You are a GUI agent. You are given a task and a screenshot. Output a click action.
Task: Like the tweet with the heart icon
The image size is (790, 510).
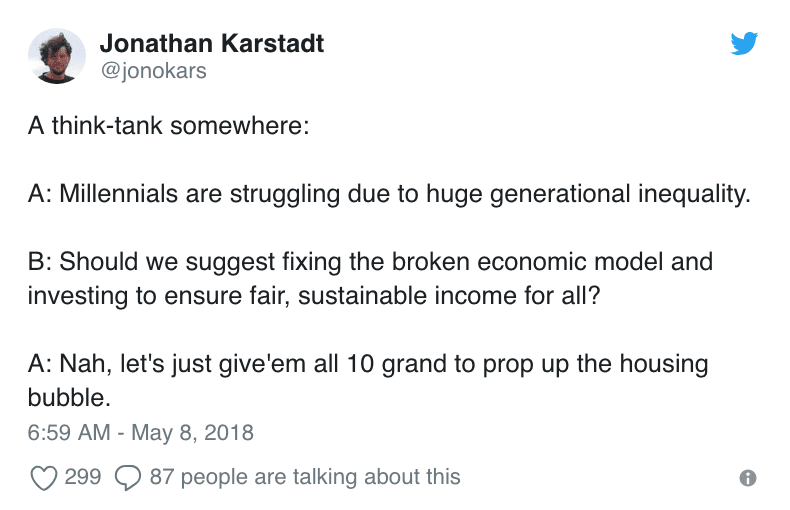tap(44, 478)
